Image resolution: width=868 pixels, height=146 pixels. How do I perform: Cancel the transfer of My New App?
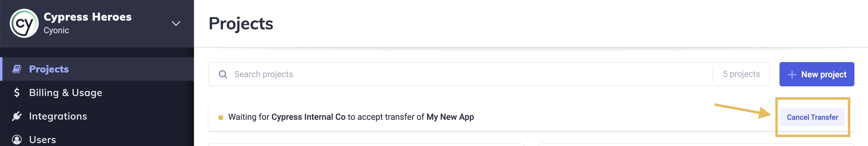[812, 117]
